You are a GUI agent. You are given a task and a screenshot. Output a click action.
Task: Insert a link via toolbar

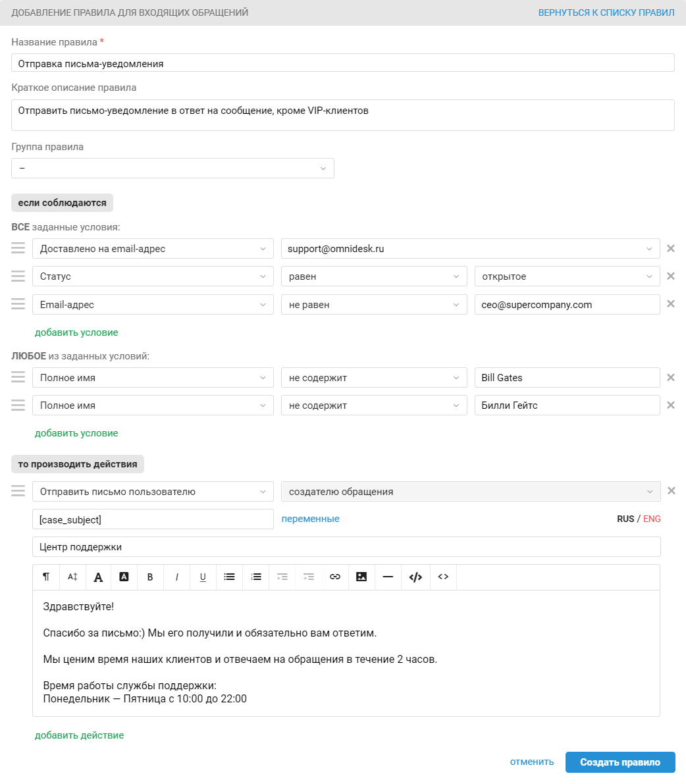(x=335, y=577)
